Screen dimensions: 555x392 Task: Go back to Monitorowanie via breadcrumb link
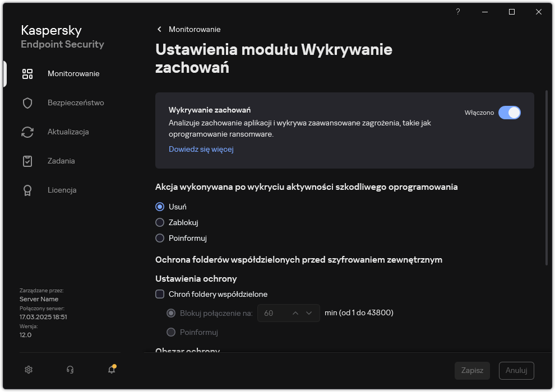[195, 29]
